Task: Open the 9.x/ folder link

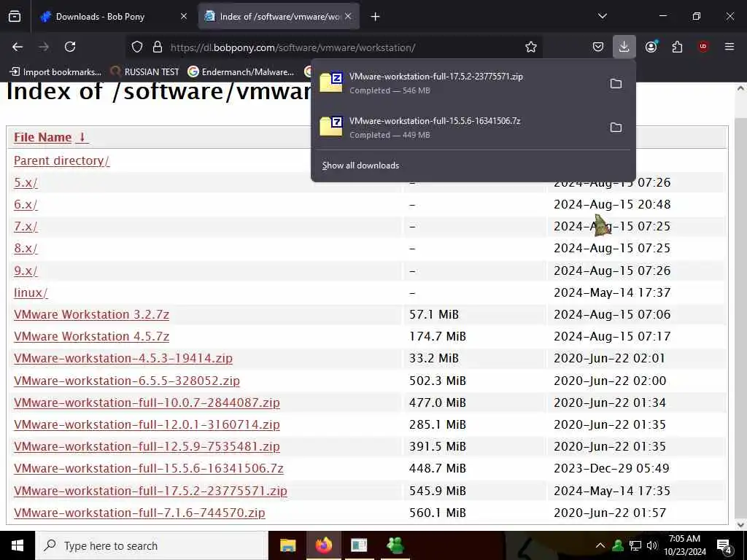Action: (26, 271)
